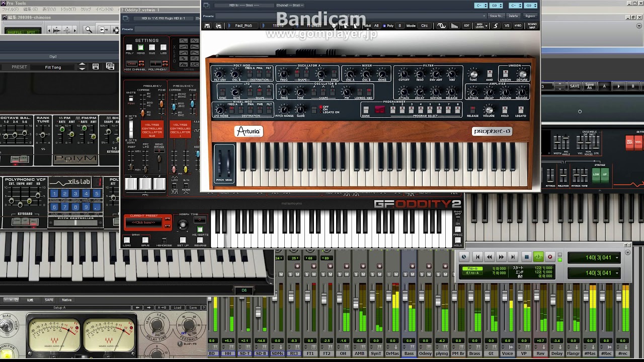The image size is (644, 362).
Task: Toggle the LEGATO switch on Prophet
Action: coord(521,110)
